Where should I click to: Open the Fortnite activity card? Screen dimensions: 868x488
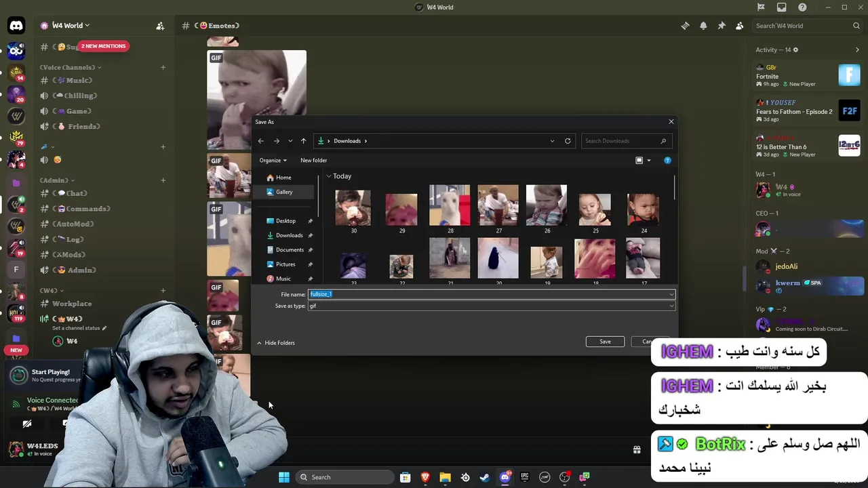[808, 75]
